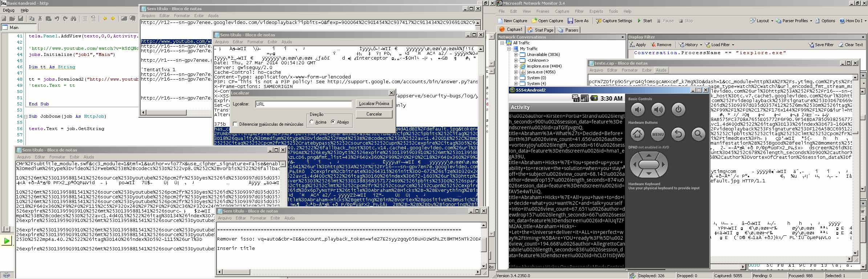Open the Help menu in Basic4android
868x279 pixels.
pyautogui.click(x=25, y=11)
